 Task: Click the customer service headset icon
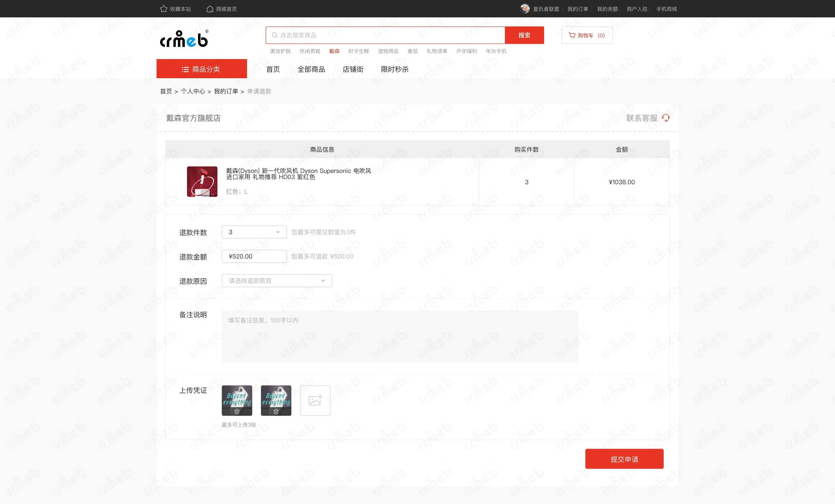click(x=666, y=118)
